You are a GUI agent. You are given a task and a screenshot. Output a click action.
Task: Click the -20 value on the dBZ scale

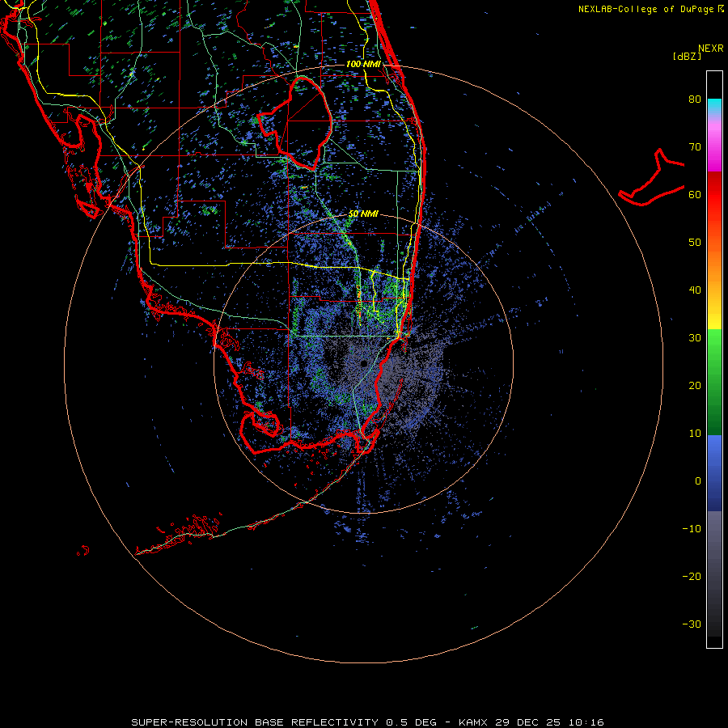coord(692,577)
